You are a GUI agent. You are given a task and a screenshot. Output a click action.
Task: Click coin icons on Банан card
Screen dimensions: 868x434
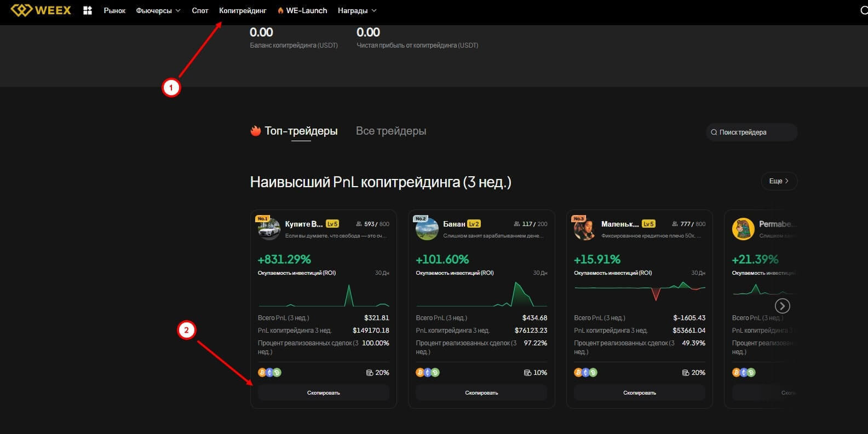click(427, 373)
